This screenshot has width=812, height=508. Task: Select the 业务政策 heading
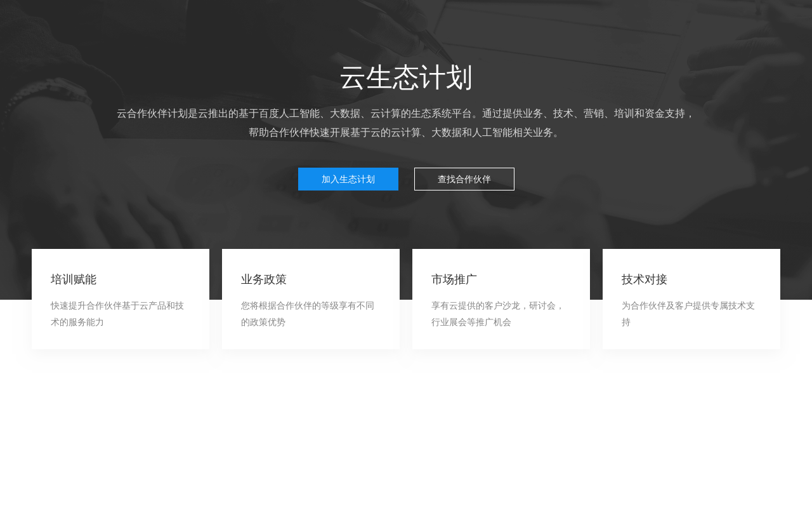tap(263, 279)
